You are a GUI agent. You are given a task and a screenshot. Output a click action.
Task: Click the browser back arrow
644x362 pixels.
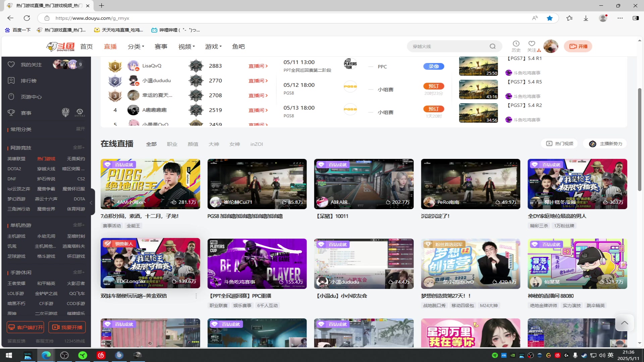[10, 18]
